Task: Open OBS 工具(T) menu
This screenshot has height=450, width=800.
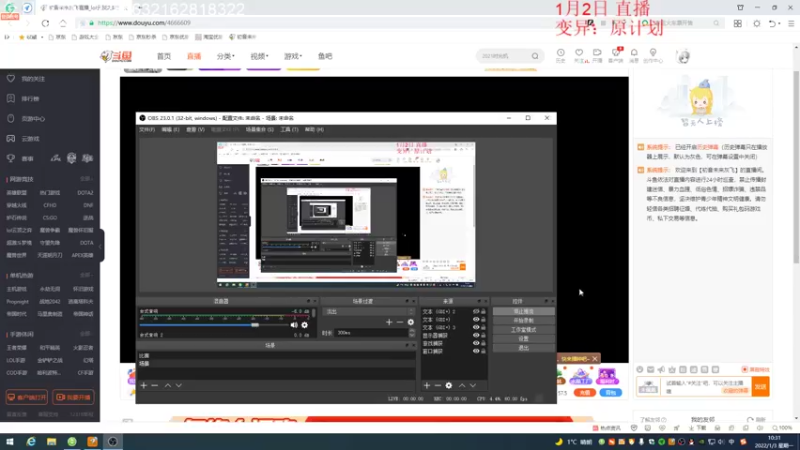Action: click(289, 130)
